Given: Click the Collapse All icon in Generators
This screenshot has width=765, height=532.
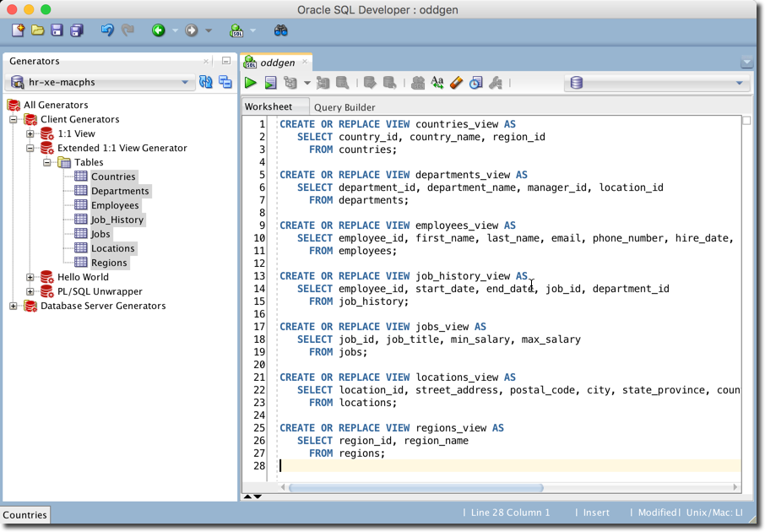Looking at the screenshot, I should coord(225,82).
